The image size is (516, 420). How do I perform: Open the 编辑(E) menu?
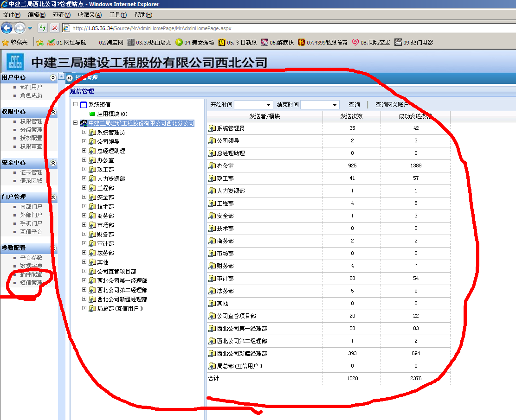tap(37, 15)
